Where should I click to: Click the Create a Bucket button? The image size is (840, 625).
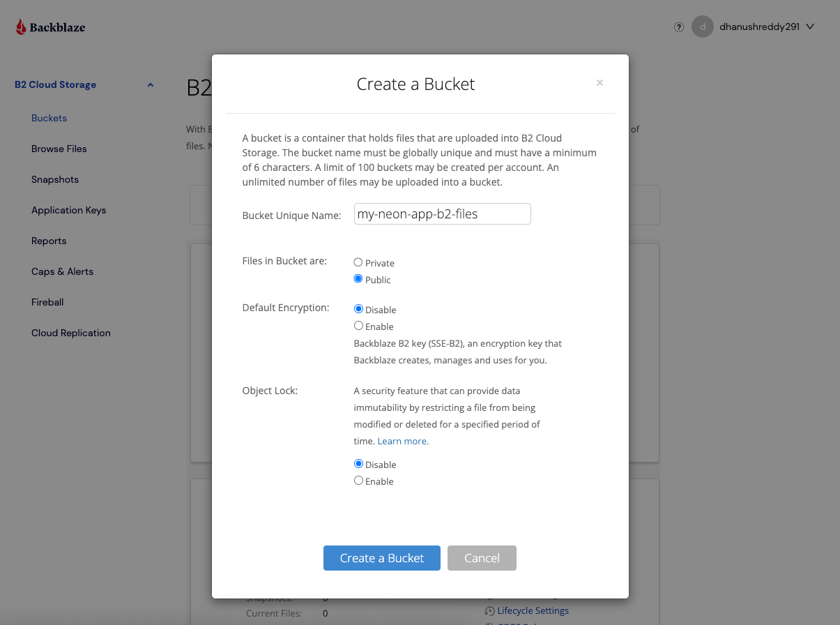click(x=381, y=557)
